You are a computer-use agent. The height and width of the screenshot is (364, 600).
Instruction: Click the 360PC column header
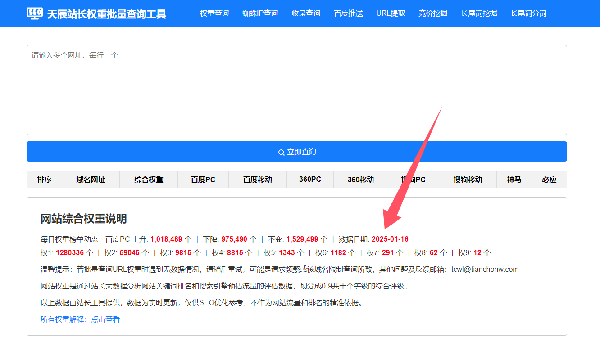pyautogui.click(x=310, y=180)
